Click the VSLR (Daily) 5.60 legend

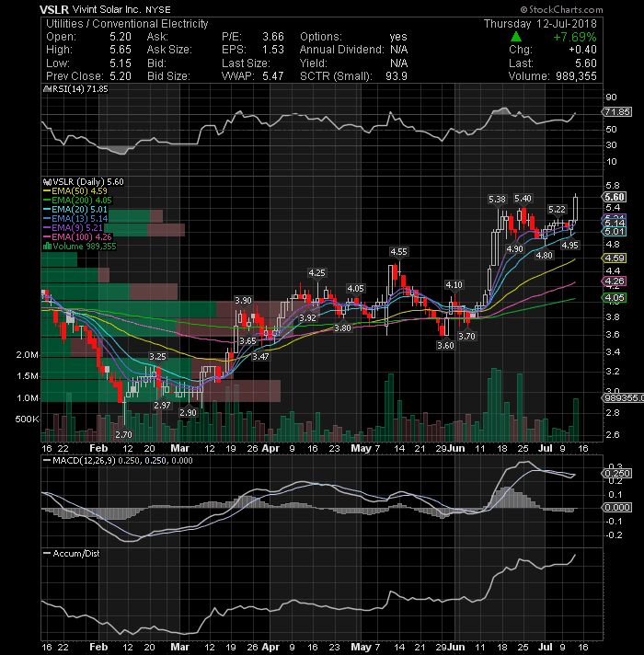click(x=87, y=182)
